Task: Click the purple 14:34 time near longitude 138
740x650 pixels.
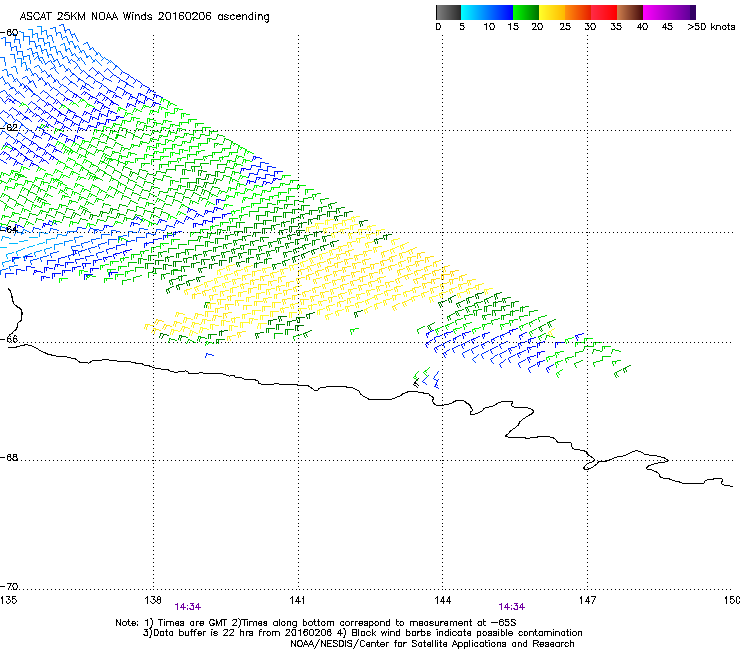Action: click(187, 607)
